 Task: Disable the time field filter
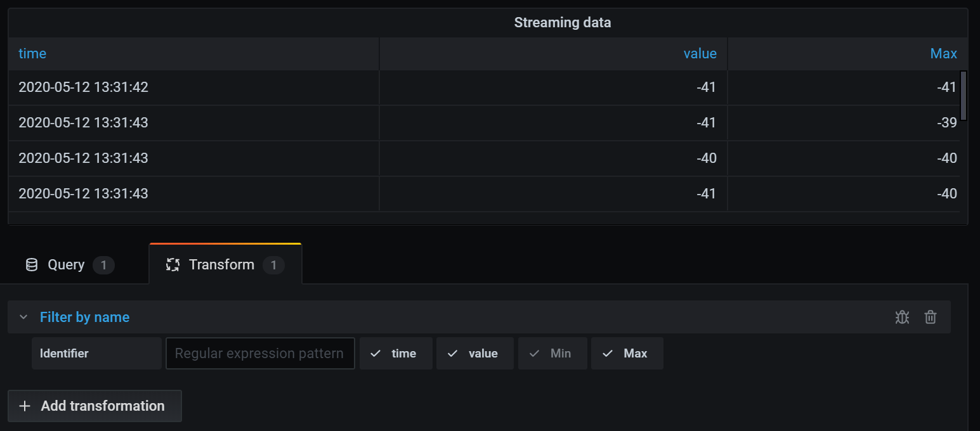click(396, 353)
